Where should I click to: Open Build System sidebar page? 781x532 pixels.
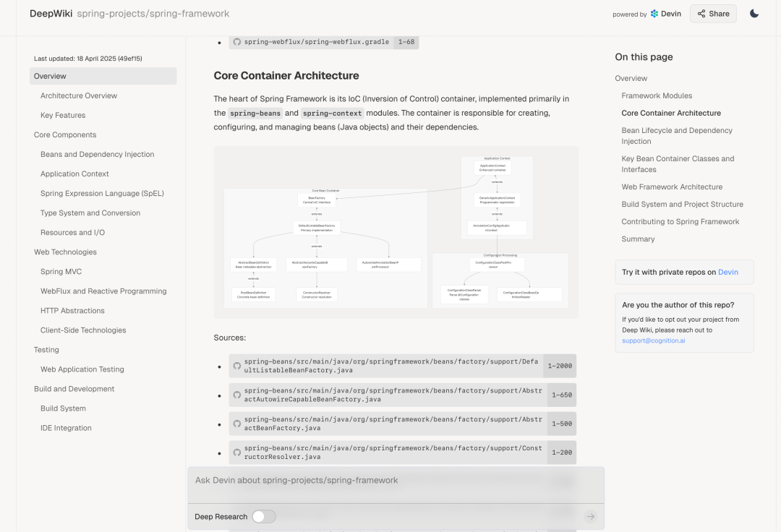[x=63, y=408]
